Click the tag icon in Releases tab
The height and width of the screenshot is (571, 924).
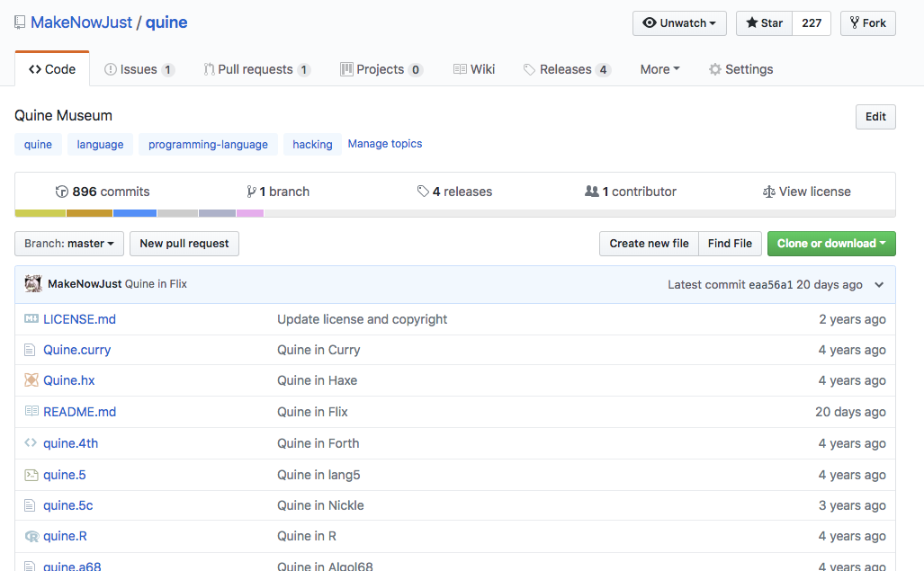tap(529, 69)
